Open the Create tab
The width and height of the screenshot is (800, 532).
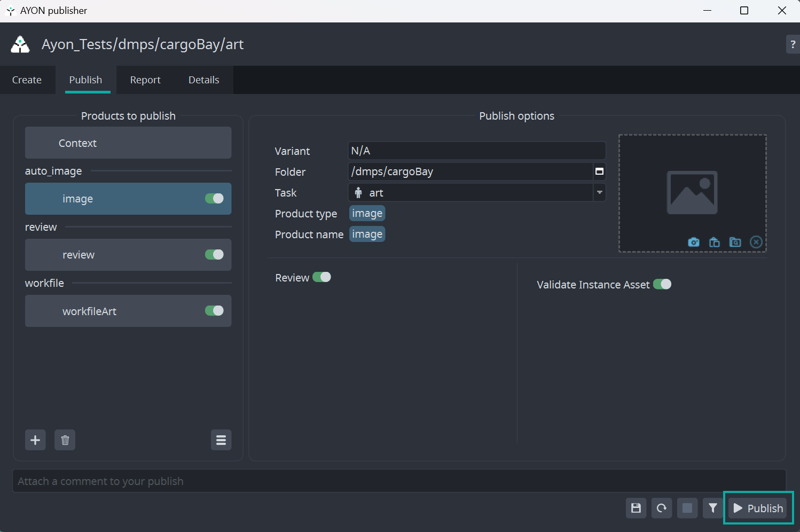pos(27,80)
